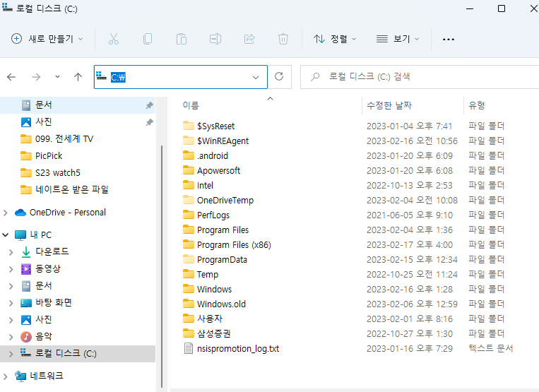
Task: Click the 다운로드 download arrow icon
Action: pos(26,252)
